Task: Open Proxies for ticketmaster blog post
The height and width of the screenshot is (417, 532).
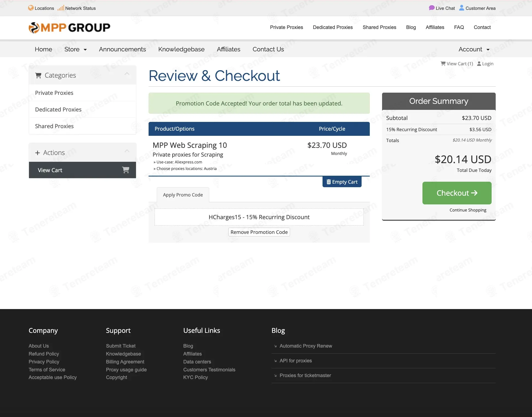Action: (x=305, y=375)
